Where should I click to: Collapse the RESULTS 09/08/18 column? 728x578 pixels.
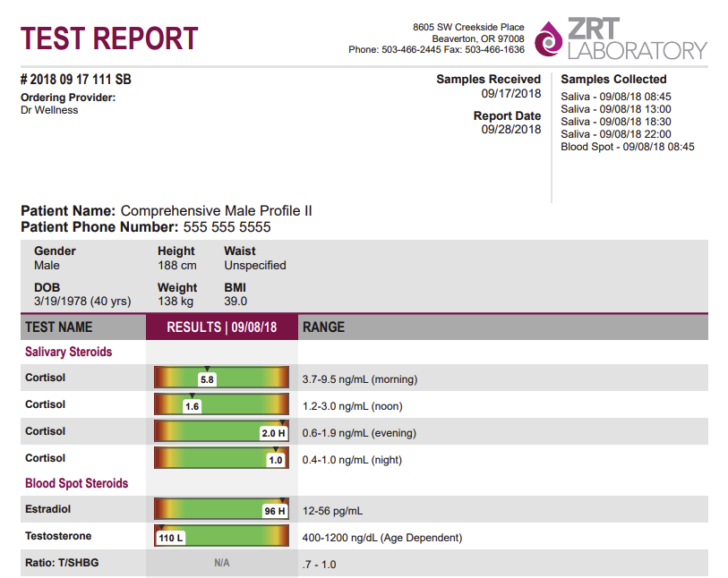coord(220,327)
